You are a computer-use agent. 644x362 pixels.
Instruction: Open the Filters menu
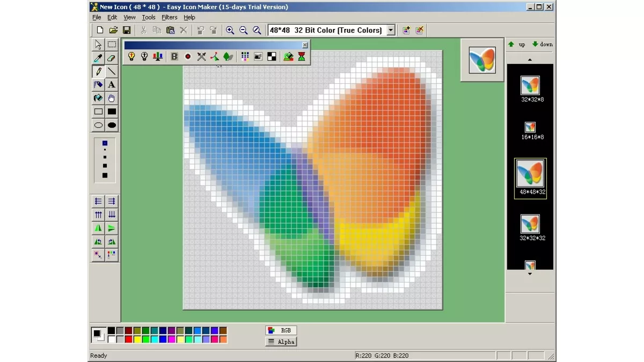click(169, 17)
